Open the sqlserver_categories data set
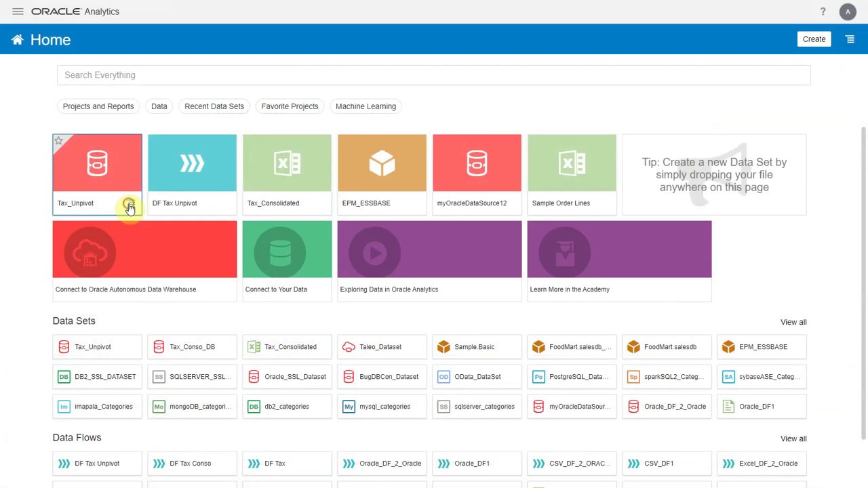This screenshot has height=488, width=868. point(477,407)
